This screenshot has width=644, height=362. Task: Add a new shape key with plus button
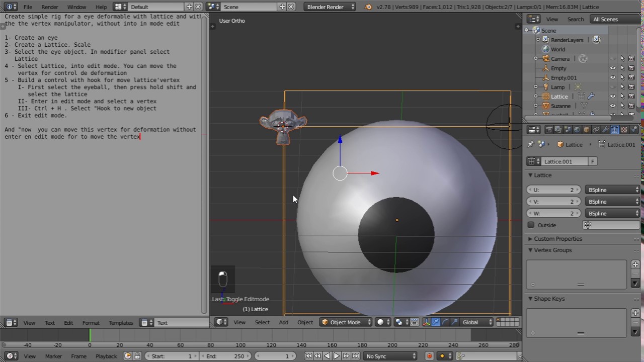click(635, 313)
